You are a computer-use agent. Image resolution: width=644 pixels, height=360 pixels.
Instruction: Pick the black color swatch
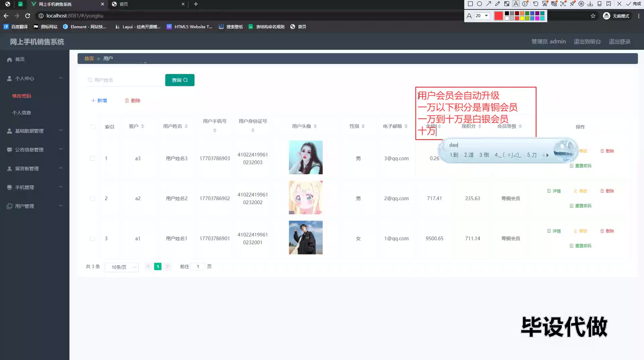tap(507, 13)
